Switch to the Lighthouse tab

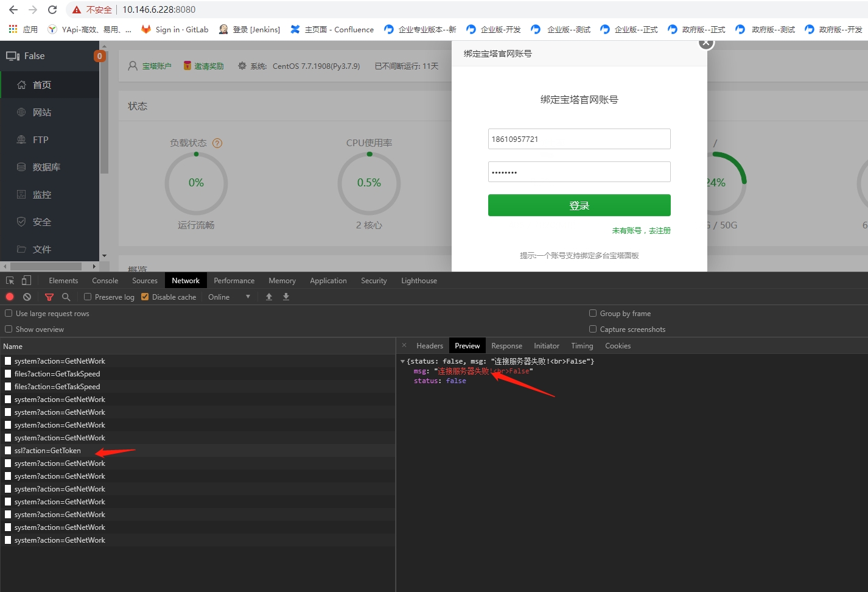click(x=419, y=280)
